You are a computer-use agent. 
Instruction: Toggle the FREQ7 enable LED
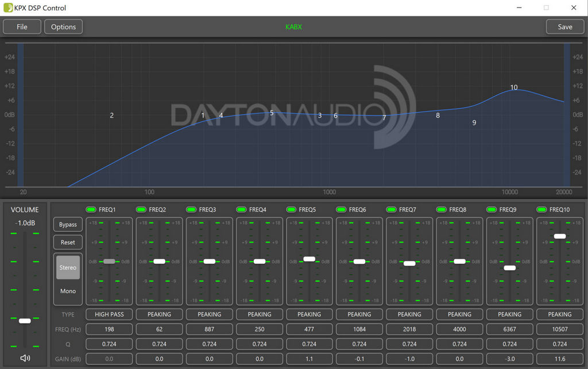(392, 209)
